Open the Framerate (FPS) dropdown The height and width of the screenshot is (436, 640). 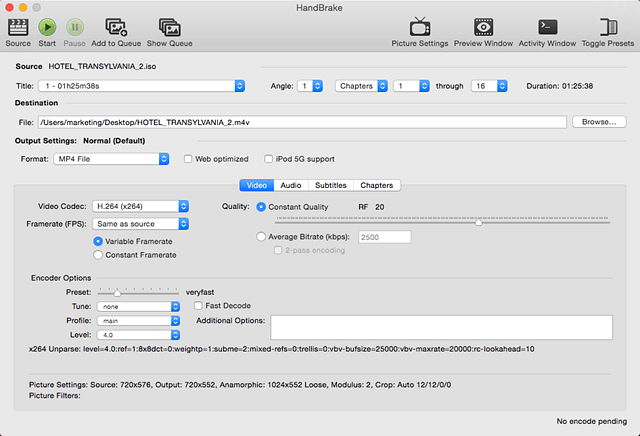[x=140, y=224]
